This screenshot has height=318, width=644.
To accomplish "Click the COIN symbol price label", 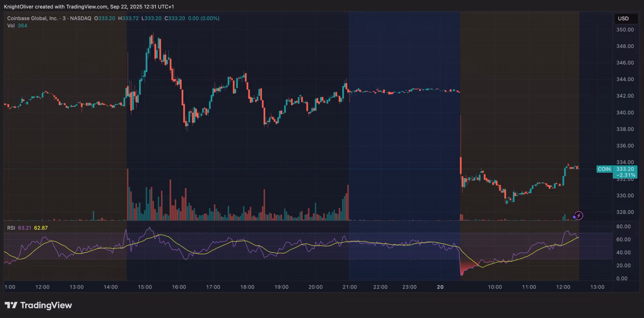I will tap(604, 169).
